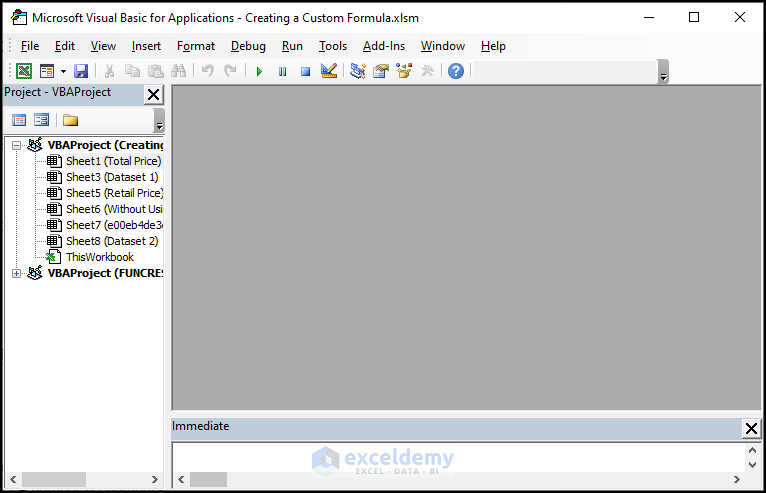Open the Run menu
The image size is (766, 493).
[x=292, y=46]
